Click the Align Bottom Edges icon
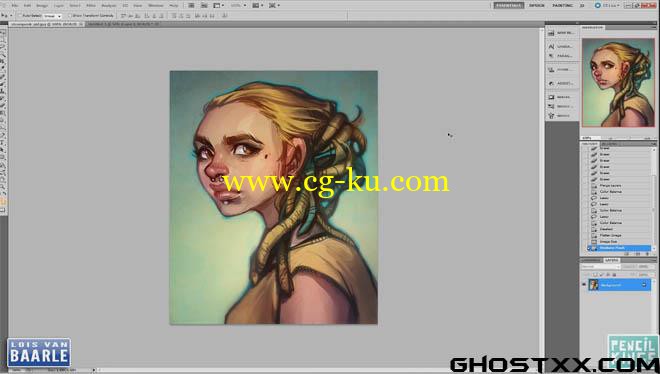Screen dimensions: 660x374 (137, 16)
